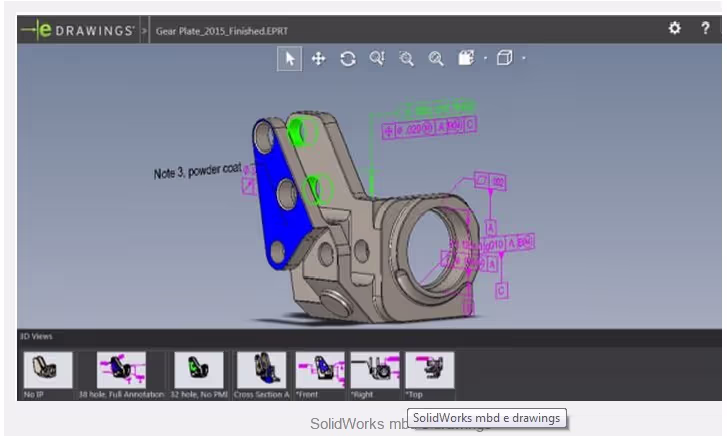Screen dimensions: 727x436
Task: Click the view orientation cube icon
Action: 504,58
